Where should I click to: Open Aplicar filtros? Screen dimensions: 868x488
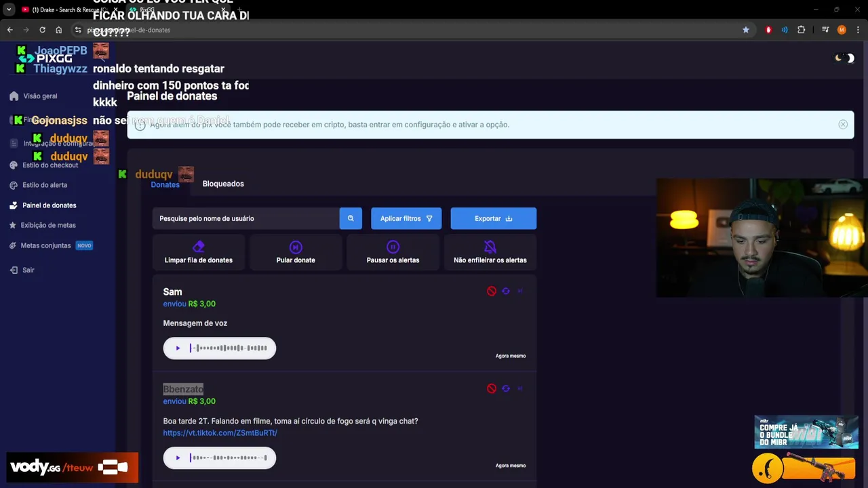point(406,218)
